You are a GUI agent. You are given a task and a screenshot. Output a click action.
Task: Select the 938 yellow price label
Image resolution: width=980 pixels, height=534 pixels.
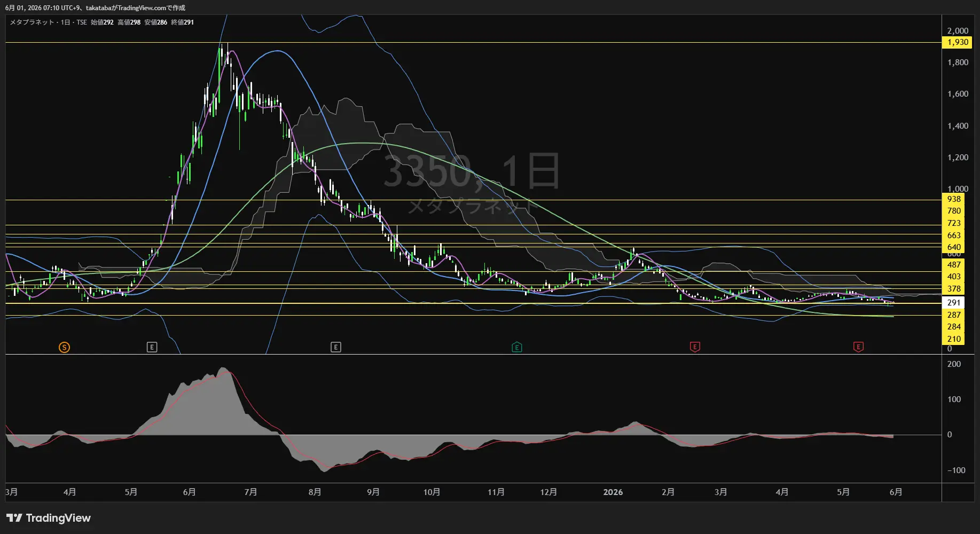click(953, 199)
